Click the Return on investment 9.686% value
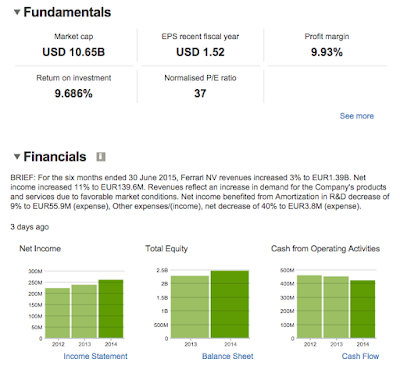The height and width of the screenshot is (373, 400). tap(74, 94)
